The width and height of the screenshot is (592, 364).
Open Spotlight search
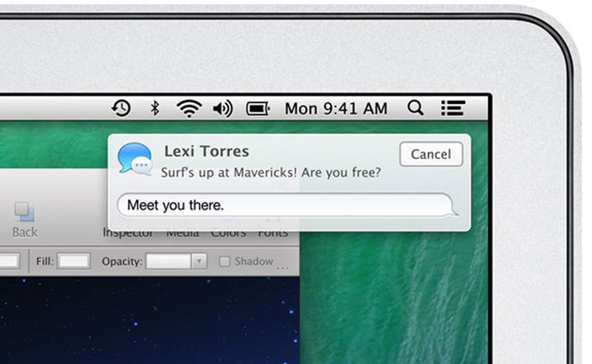pyautogui.click(x=416, y=108)
